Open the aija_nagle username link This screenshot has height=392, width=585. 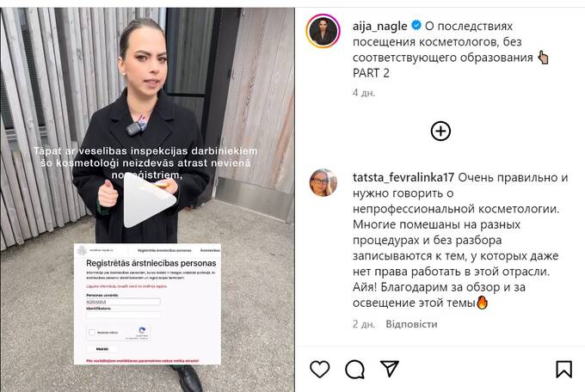[x=379, y=26]
